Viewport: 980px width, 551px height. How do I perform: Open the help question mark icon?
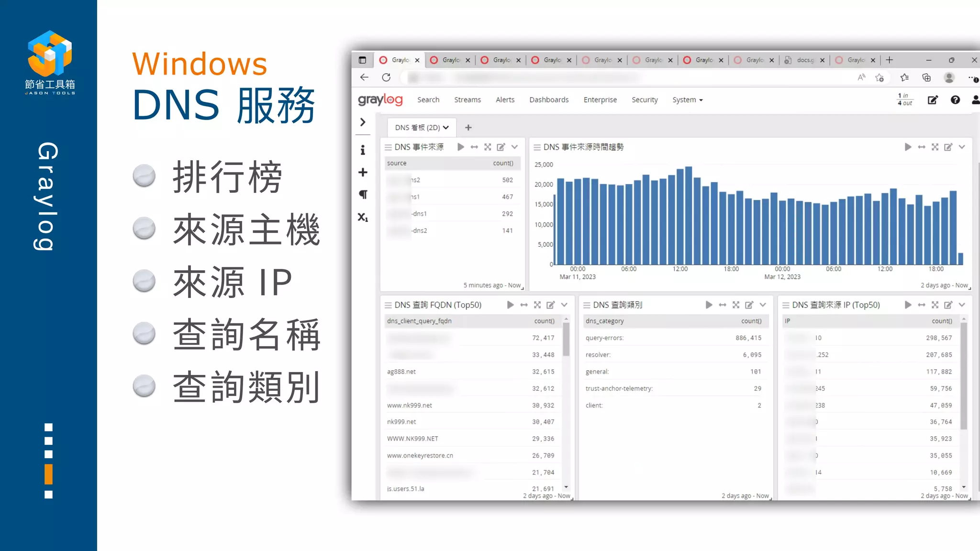coord(955,99)
